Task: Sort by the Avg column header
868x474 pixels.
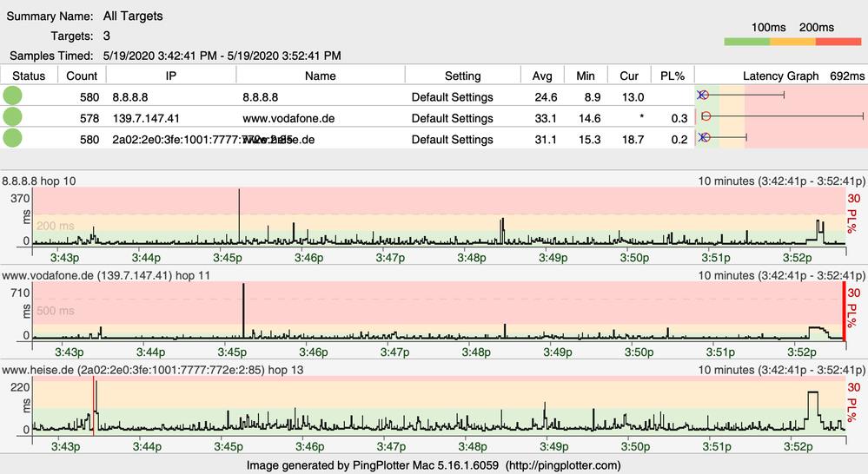Action: tap(542, 76)
